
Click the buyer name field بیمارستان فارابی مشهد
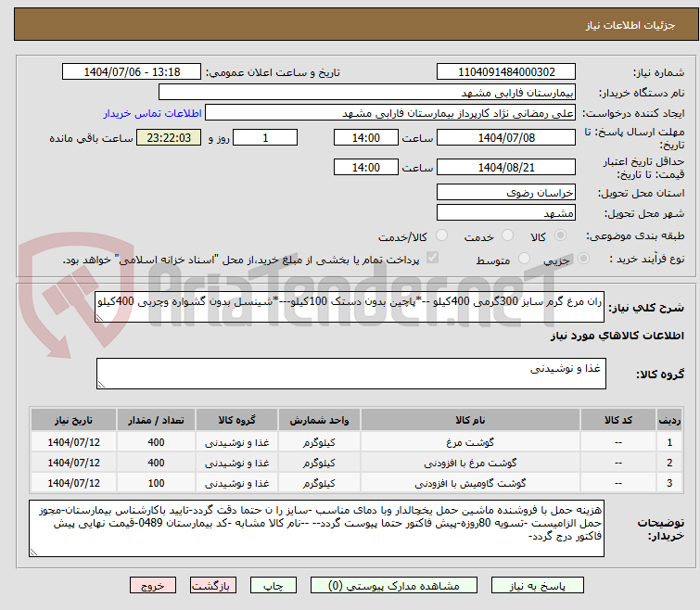tap(367, 93)
